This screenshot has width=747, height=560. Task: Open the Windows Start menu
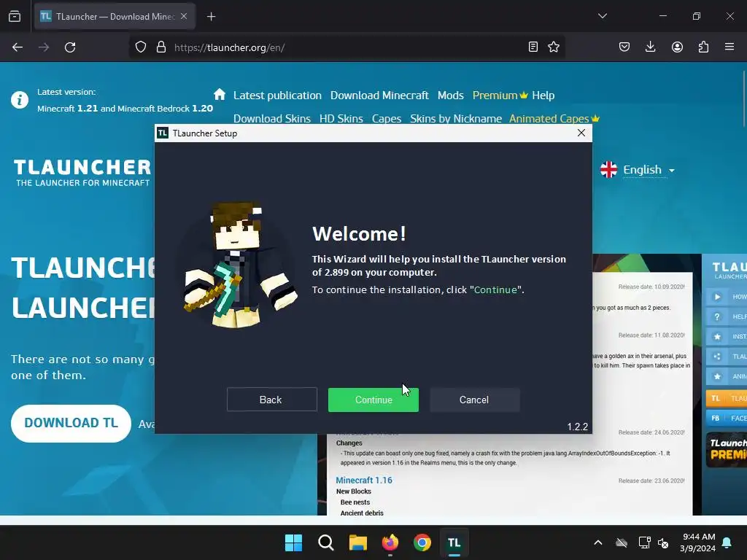(x=293, y=542)
